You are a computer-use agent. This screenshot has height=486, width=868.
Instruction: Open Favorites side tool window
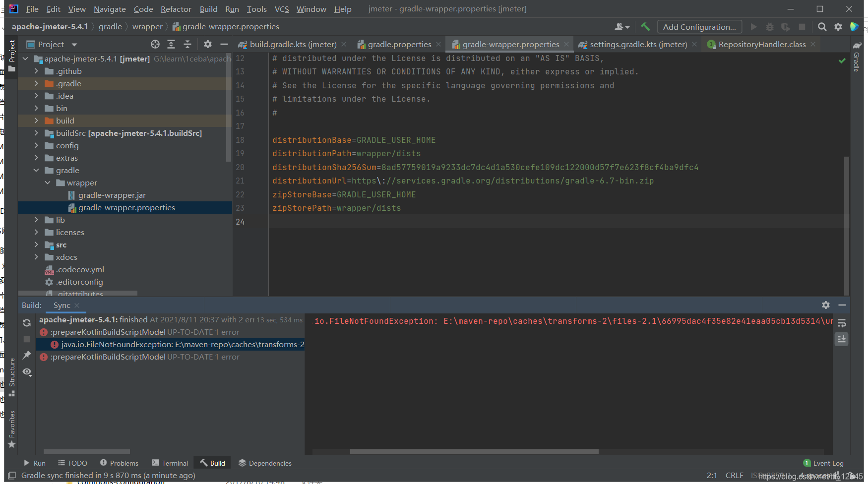click(x=12, y=429)
